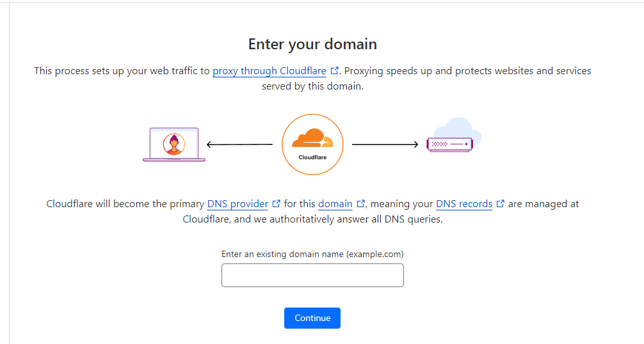644x344 pixels.
Task: Open the 'DNS records' link
Action: [x=464, y=204]
